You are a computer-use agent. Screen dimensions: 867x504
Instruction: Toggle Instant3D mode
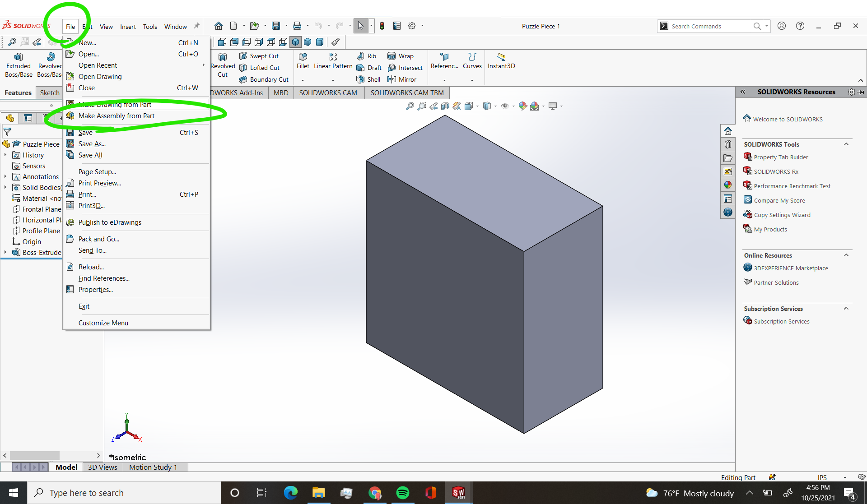(501, 61)
